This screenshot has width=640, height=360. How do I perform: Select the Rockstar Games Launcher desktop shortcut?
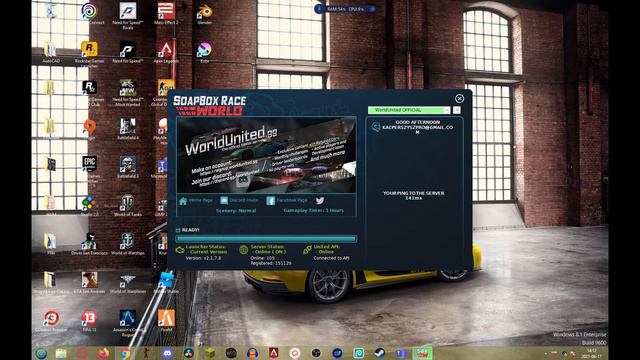(89, 54)
